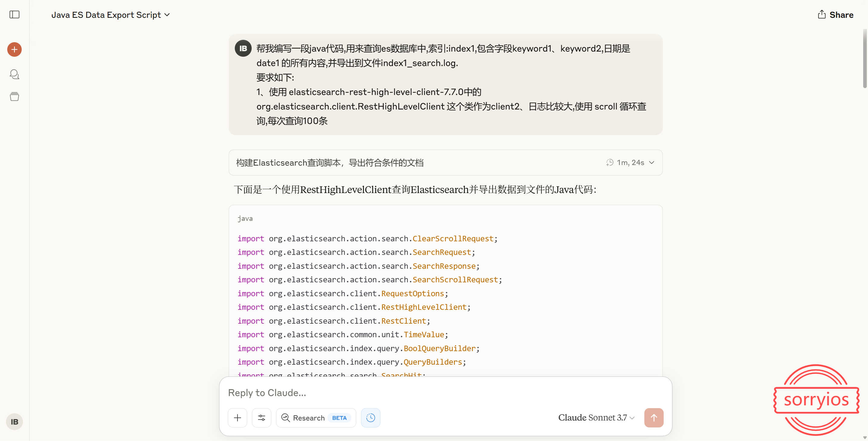The height and width of the screenshot is (441, 868).
Task: Click the QueryBuilders import line
Action: point(351,362)
